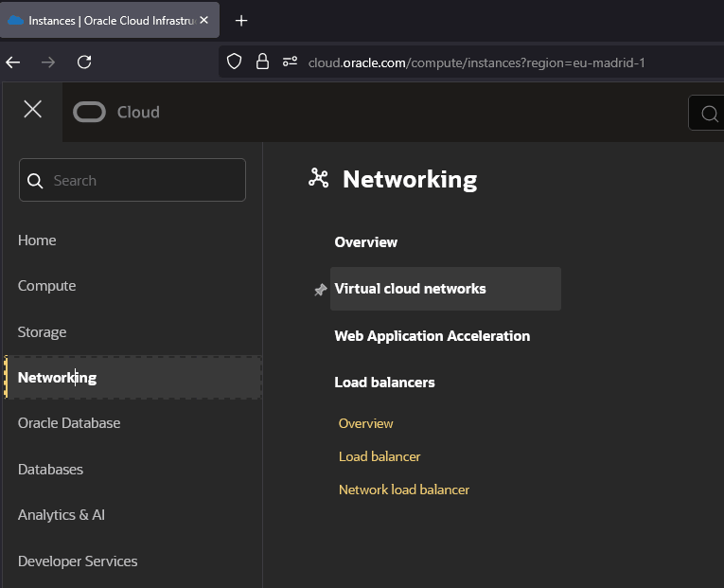724x588 pixels.
Task: Open the Developer Services menu category
Action: 78,561
